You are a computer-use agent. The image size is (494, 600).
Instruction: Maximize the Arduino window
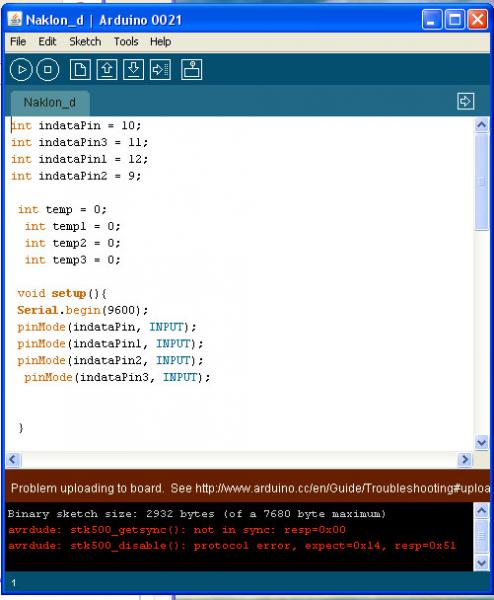pyautogui.click(x=455, y=20)
